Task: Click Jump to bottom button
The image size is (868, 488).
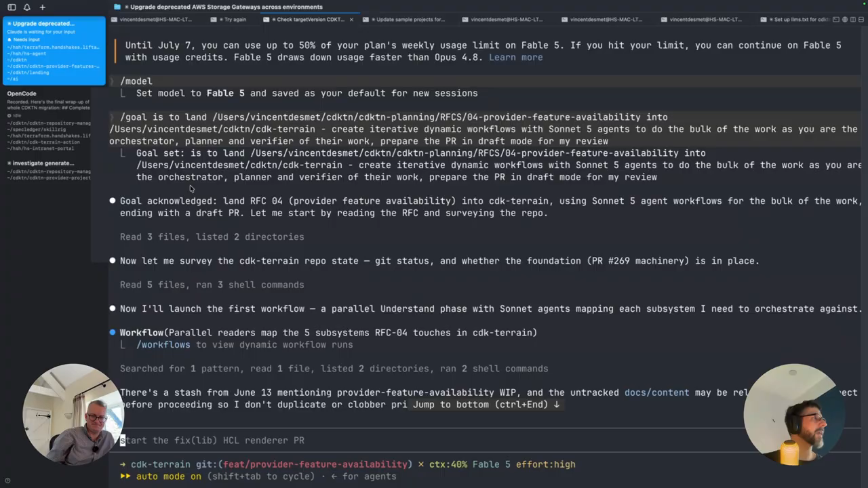Action: (486, 405)
